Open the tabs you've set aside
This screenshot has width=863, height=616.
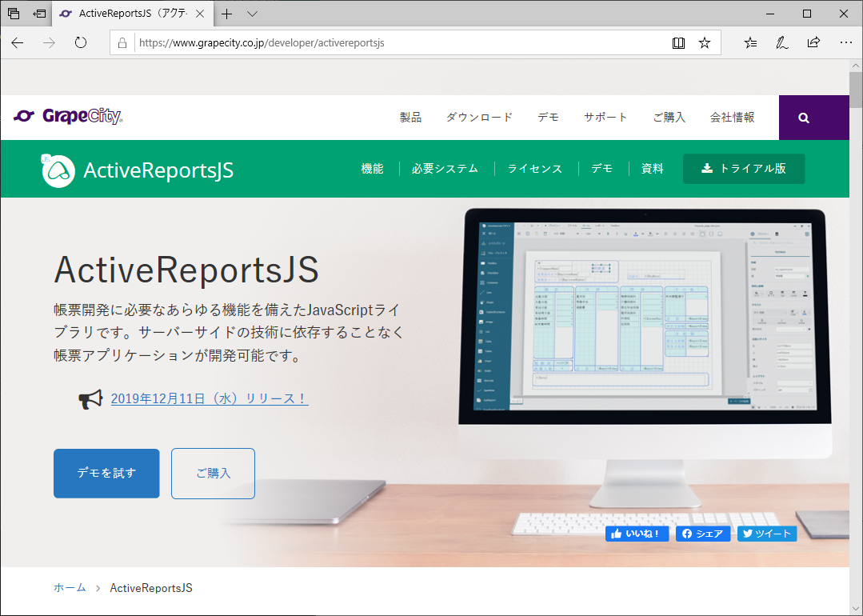pyautogui.click(x=14, y=14)
